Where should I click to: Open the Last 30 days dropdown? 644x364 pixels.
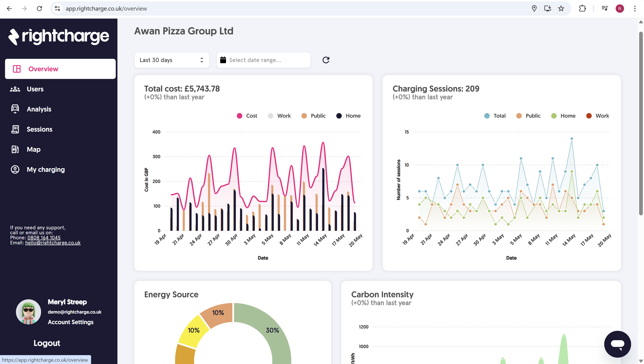(x=172, y=60)
